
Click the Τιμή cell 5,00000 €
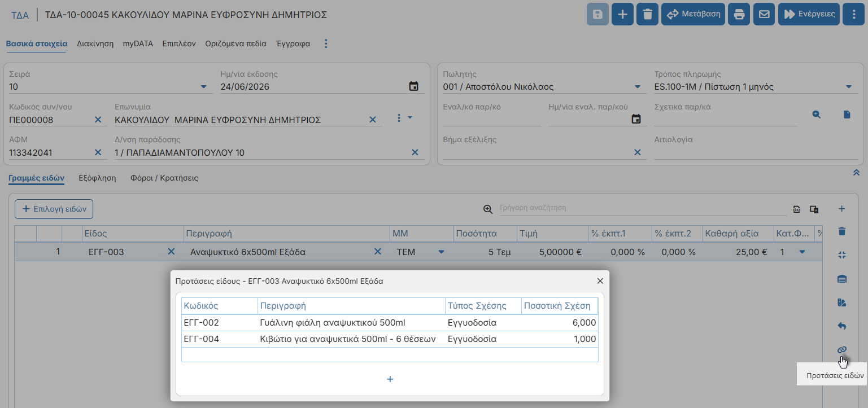[x=551, y=252]
